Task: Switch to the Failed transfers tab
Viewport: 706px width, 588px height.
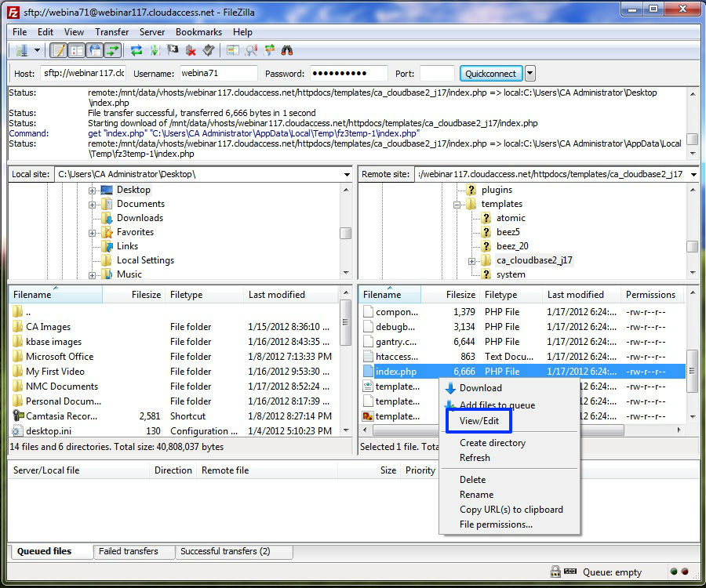Action: [x=128, y=551]
